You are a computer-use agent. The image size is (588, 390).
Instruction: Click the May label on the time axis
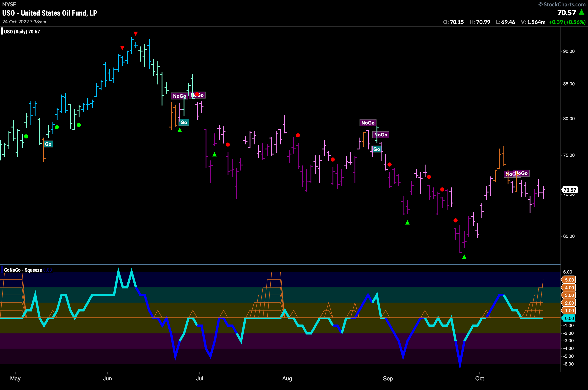coord(15,379)
